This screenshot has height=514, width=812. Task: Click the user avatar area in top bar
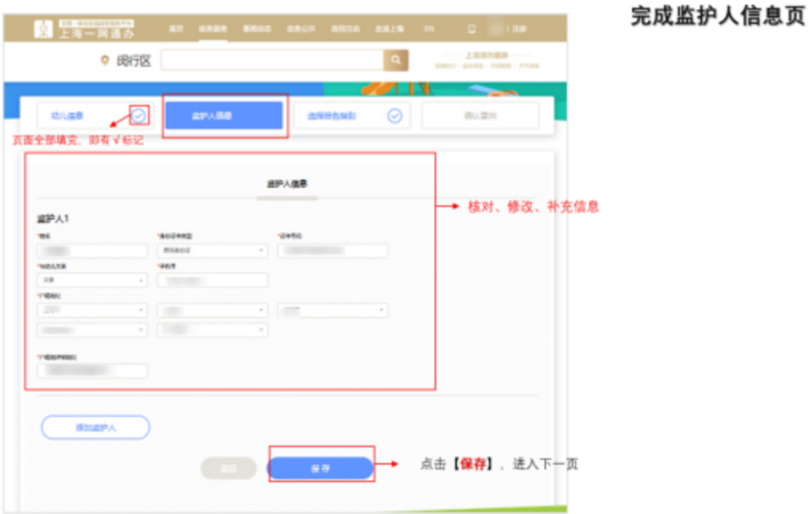coord(497,27)
